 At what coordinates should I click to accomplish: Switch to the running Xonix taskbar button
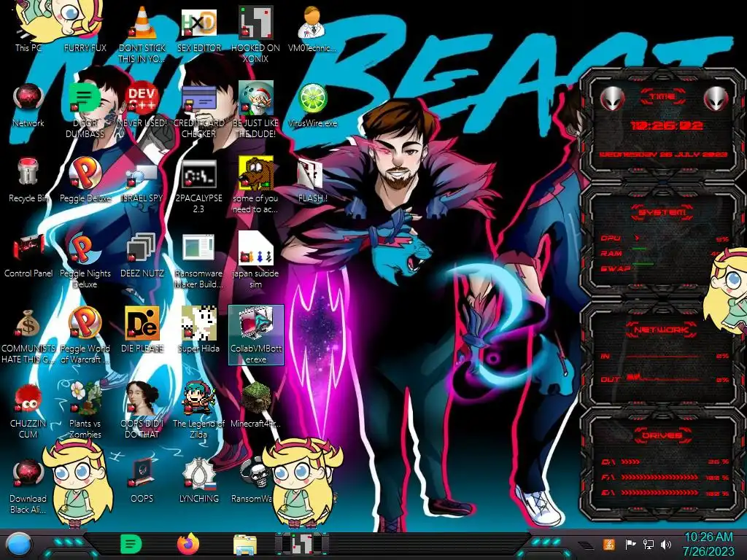click(301, 544)
